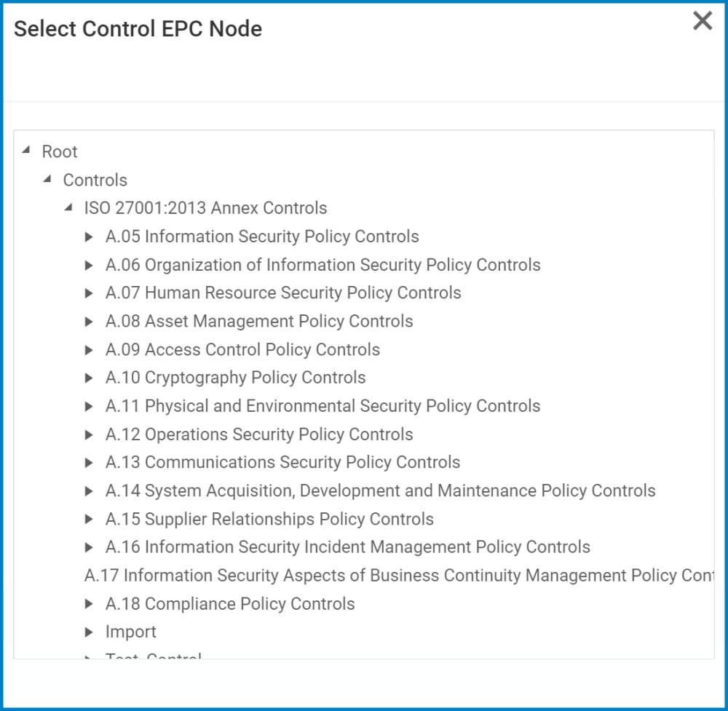Close the Select Control EPC Node dialog

point(702,21)
